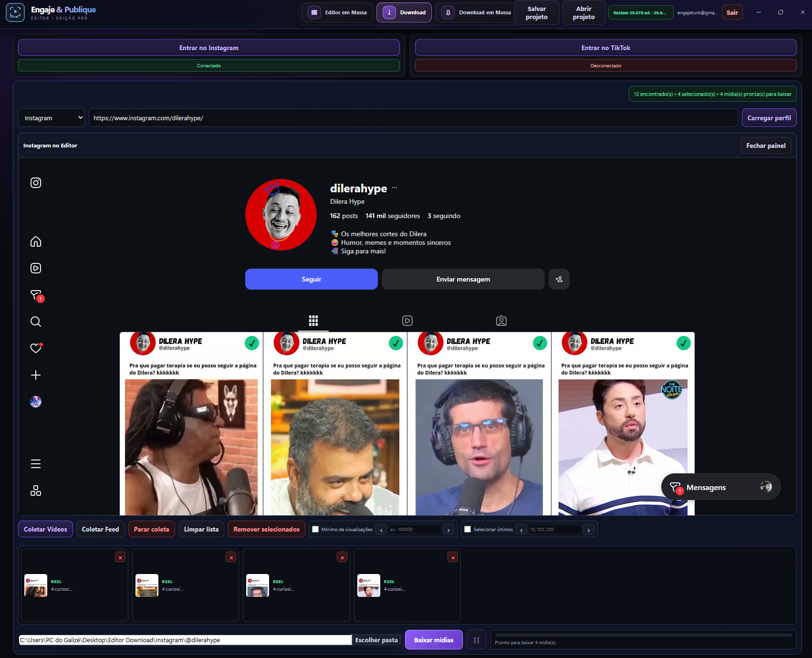Click the download progress bar
Viewport: 812px width, 658px height.
(644, 635)
